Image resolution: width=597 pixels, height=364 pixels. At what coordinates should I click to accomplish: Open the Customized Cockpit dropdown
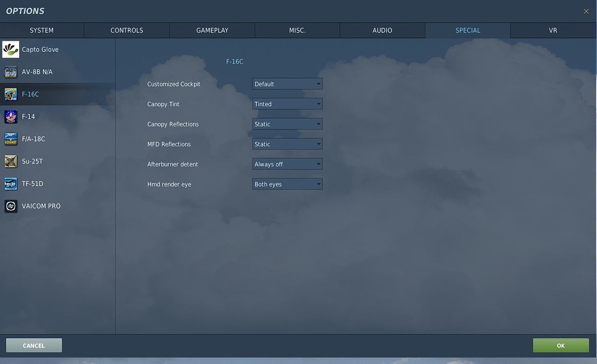[288, 84]
